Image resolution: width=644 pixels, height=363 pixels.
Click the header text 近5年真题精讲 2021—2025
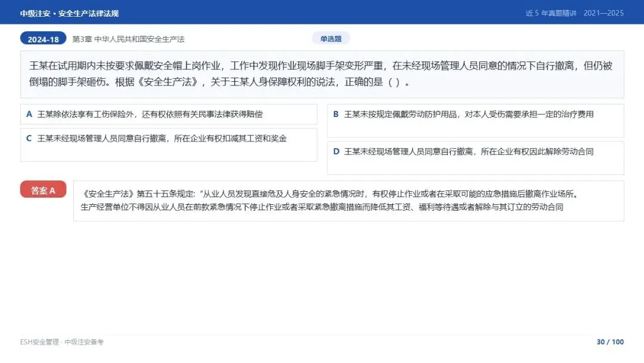click(x=575, y=13)
